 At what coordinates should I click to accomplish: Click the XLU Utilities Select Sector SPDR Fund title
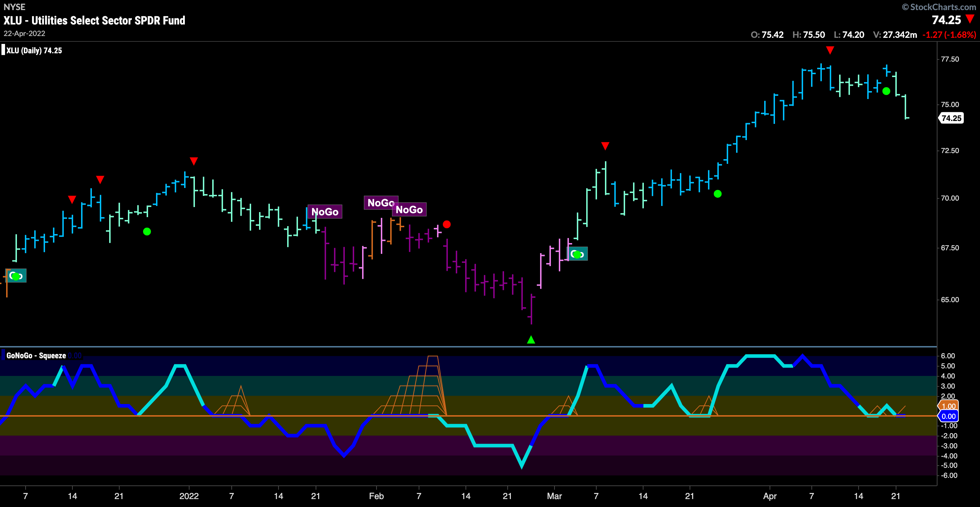[94, 20]
